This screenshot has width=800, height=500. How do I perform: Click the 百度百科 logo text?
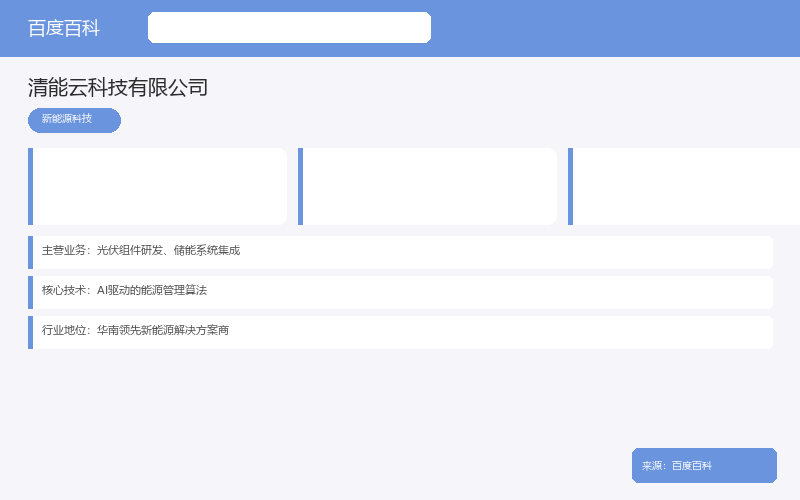coord(64,28)
